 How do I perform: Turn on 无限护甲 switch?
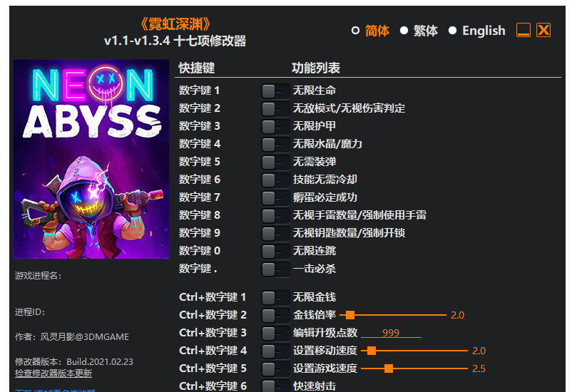coord(275,126)
